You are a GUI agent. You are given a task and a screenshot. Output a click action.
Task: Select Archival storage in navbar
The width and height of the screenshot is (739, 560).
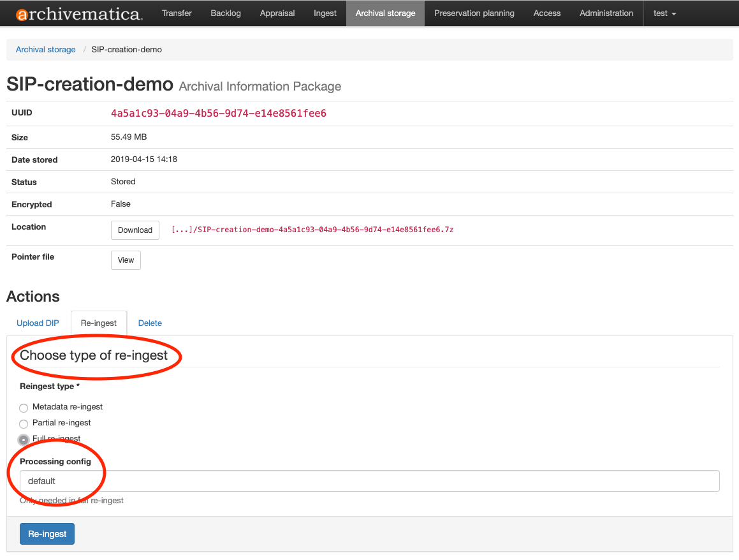(x=385, y=13)
